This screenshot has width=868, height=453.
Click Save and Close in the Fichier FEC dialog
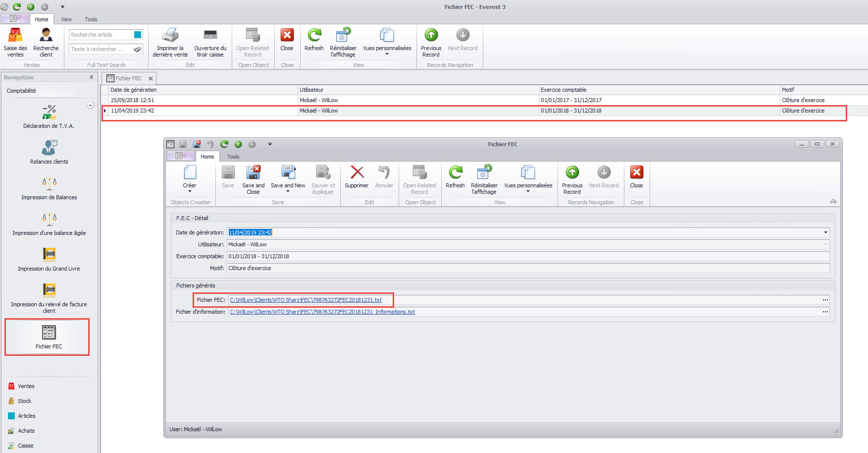coord(253,180)
